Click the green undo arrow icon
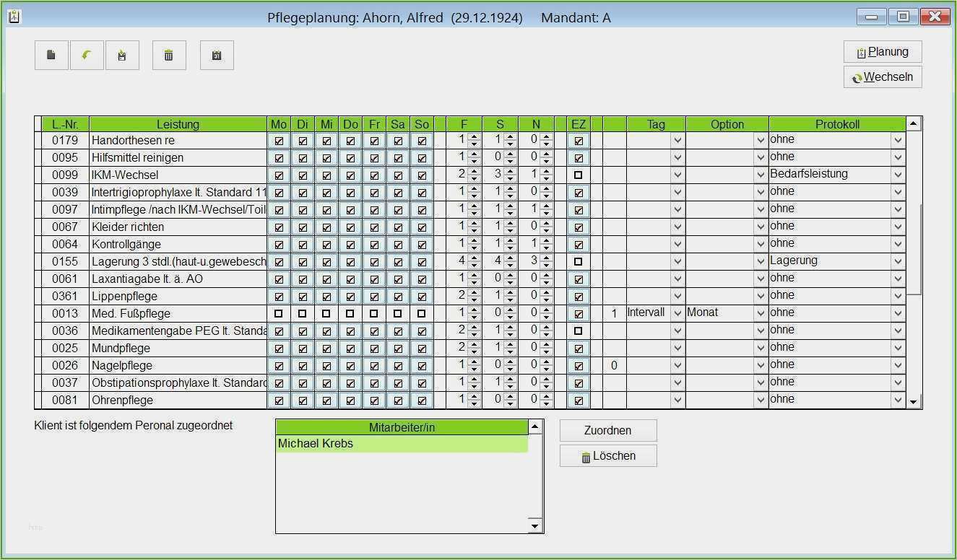957x560 pixels. click(87, 56)
